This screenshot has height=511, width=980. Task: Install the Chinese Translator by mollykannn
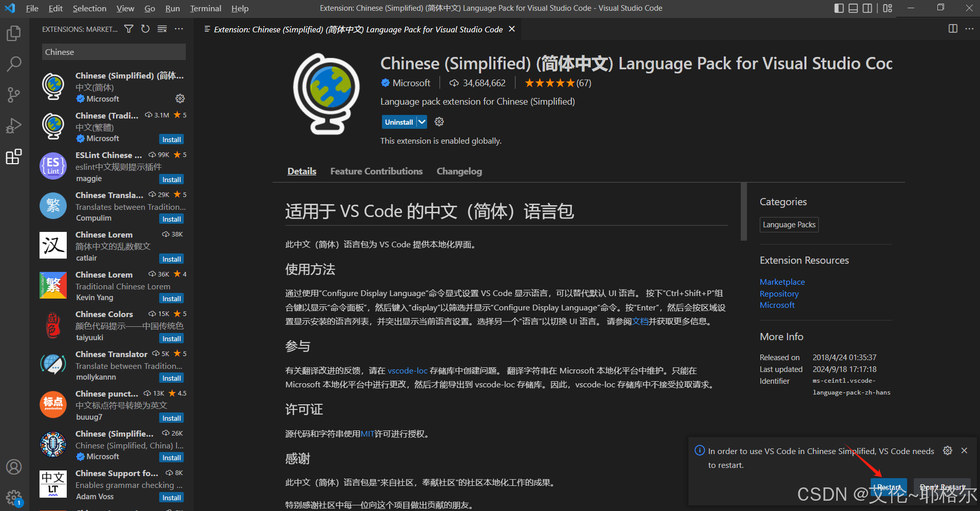[171, 378]
